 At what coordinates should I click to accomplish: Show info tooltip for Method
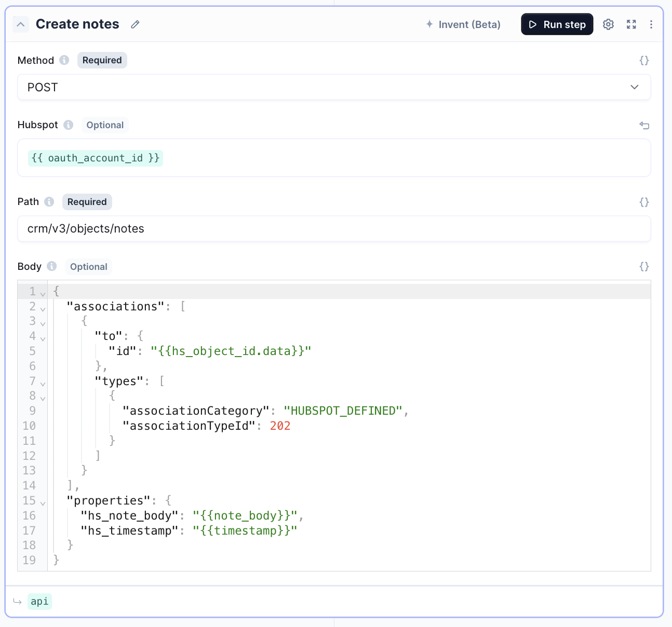pyautogui.click(x=64, y=60)
